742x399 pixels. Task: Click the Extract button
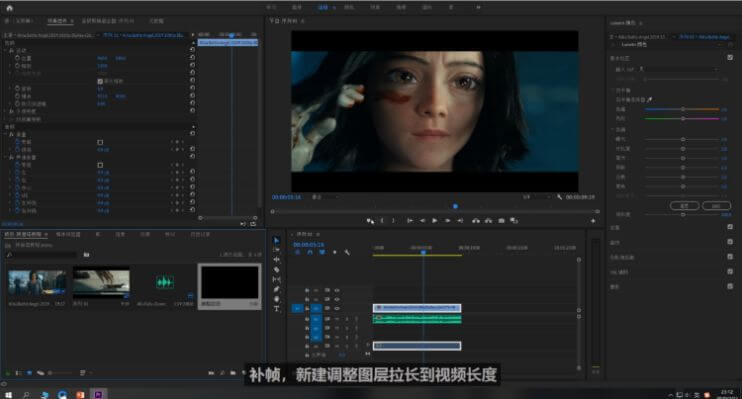click(x=488, y=221)
